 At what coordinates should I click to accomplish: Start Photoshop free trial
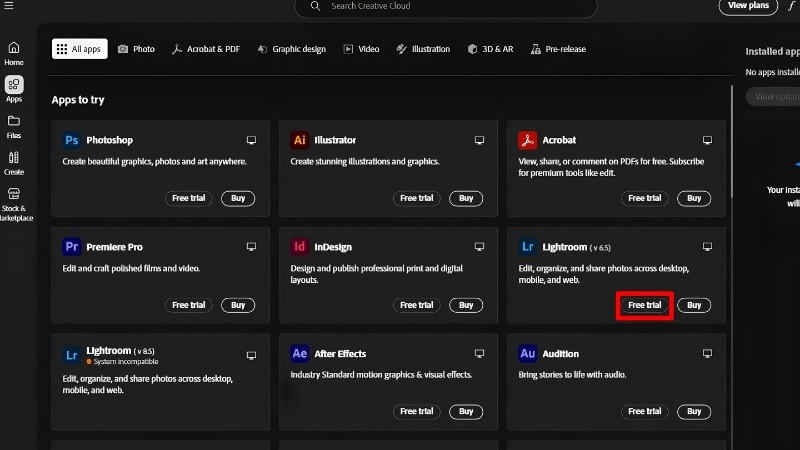click(x=188, y=198)
